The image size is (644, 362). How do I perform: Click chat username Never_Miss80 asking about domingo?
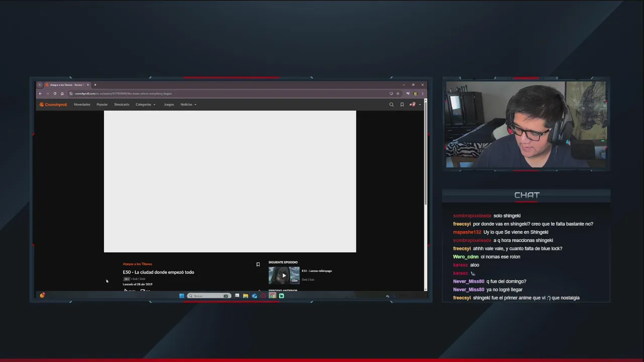pos(468,282)
